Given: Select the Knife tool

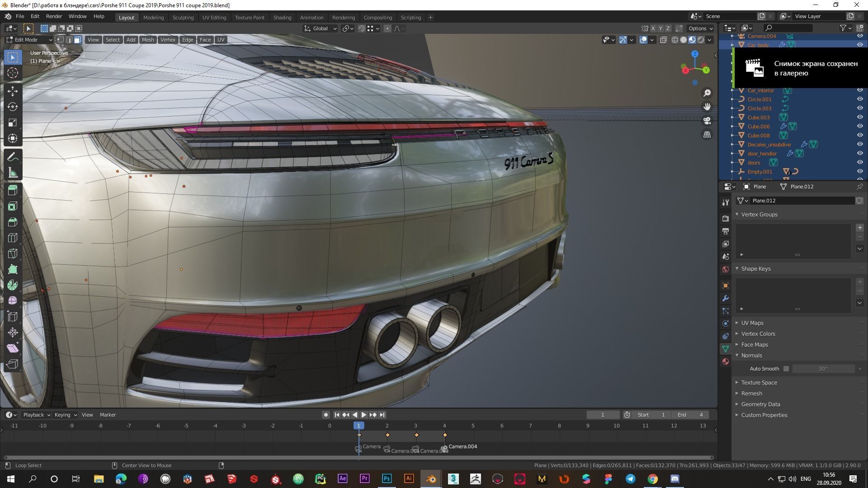Looking at the screenshot, I should (x=13, y=253).
